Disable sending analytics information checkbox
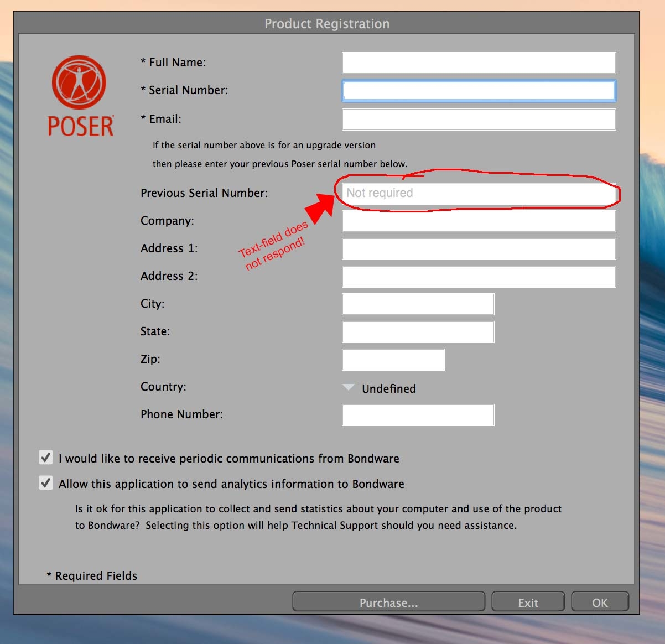Viewport: 665px width, 644px height. point(46,483)
